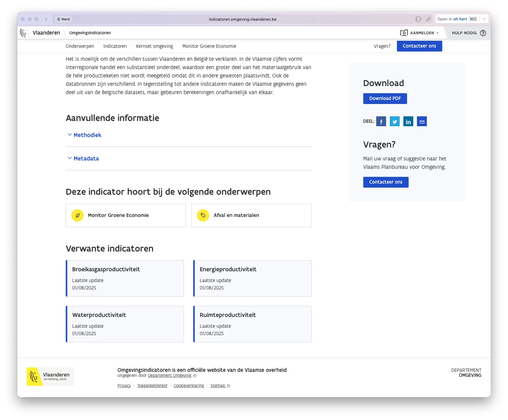Open the Broeikasgasproductiviteit indicator card

(x=125, y=278)
